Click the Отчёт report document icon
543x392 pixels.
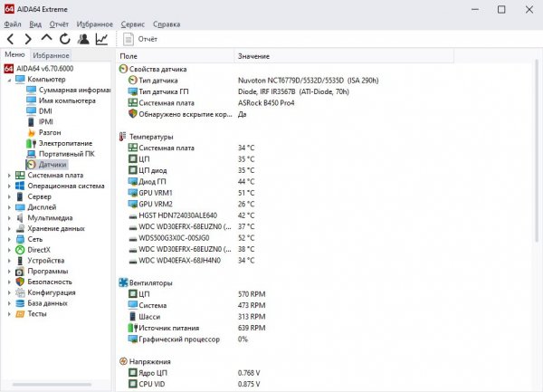pos(129,39)
